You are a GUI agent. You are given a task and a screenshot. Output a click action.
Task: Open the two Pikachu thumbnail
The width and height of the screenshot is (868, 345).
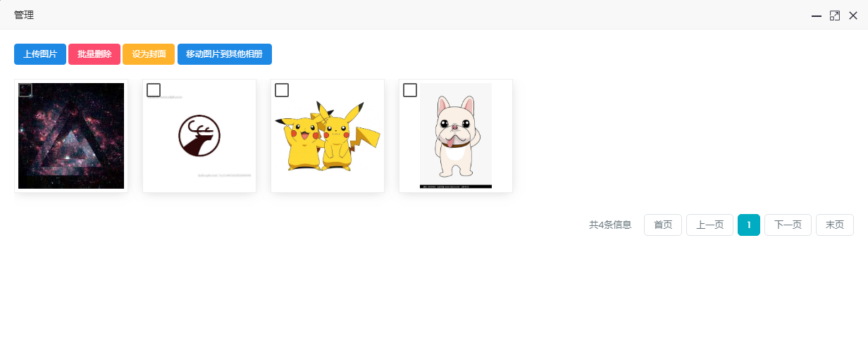pos(328,136)
